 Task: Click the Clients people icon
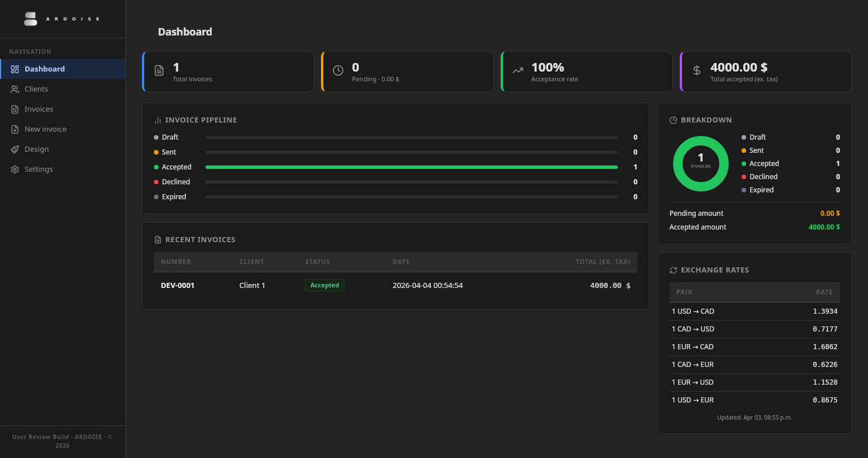pos(15,89)
